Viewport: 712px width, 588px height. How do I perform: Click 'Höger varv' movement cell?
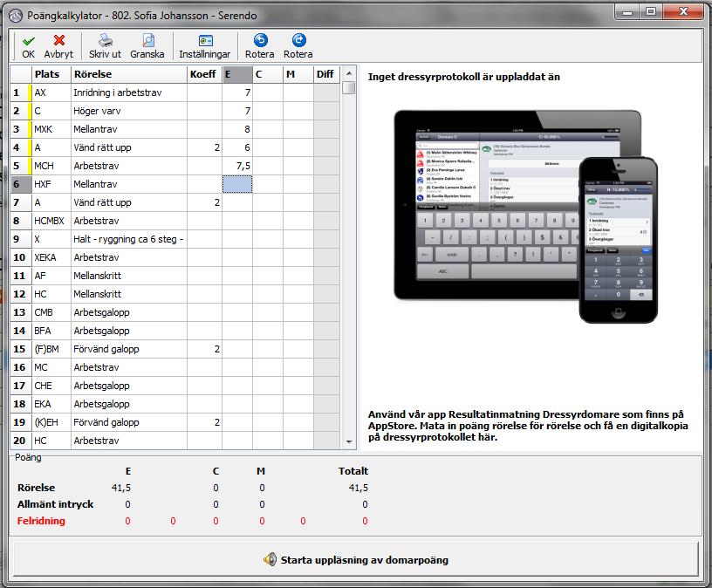coord(129,111)
